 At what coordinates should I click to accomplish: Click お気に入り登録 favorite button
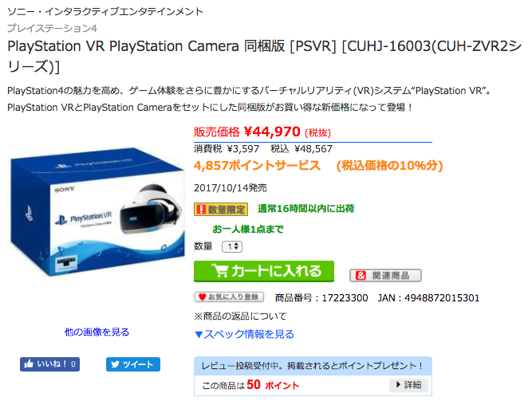pyautogui.click(x=230, y=297)
